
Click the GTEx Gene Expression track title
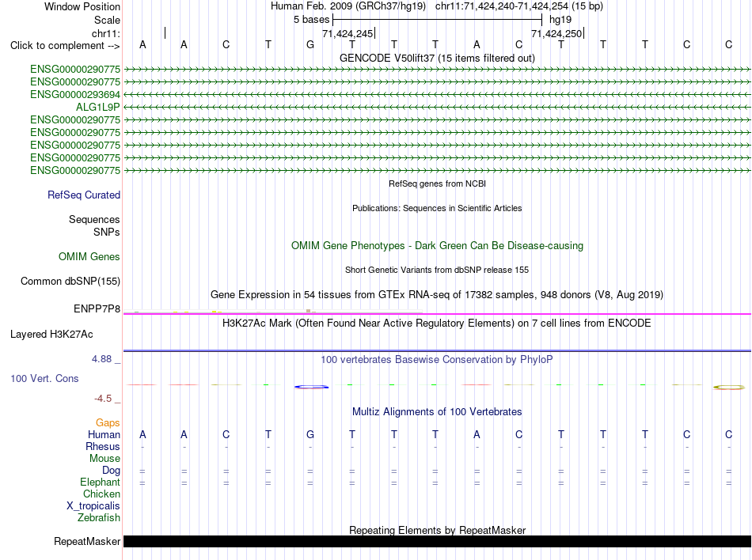437,294
